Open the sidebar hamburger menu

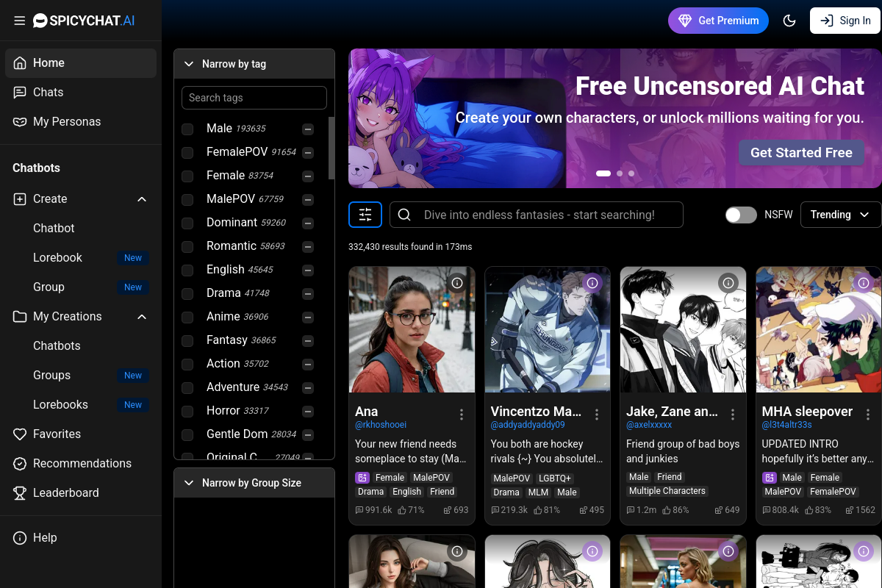[20, 21]
